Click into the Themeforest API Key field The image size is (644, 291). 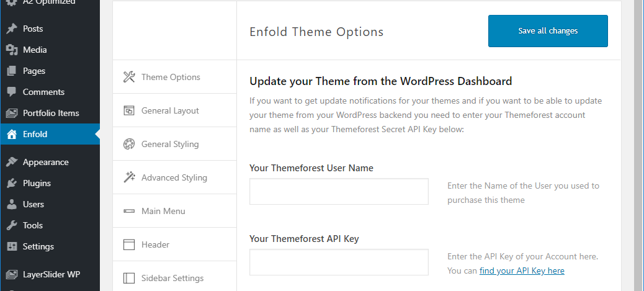click(x=339, y=262)
